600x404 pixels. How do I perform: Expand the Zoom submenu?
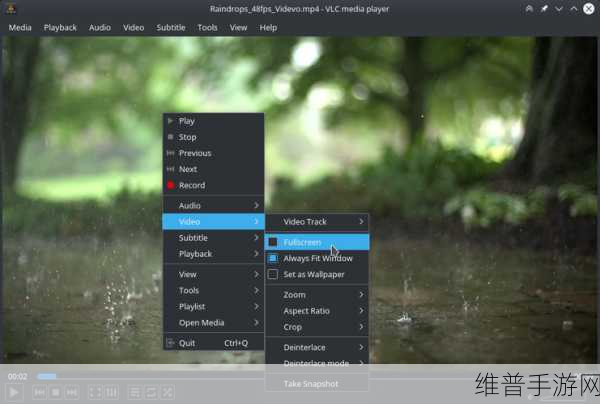(317, 295)
